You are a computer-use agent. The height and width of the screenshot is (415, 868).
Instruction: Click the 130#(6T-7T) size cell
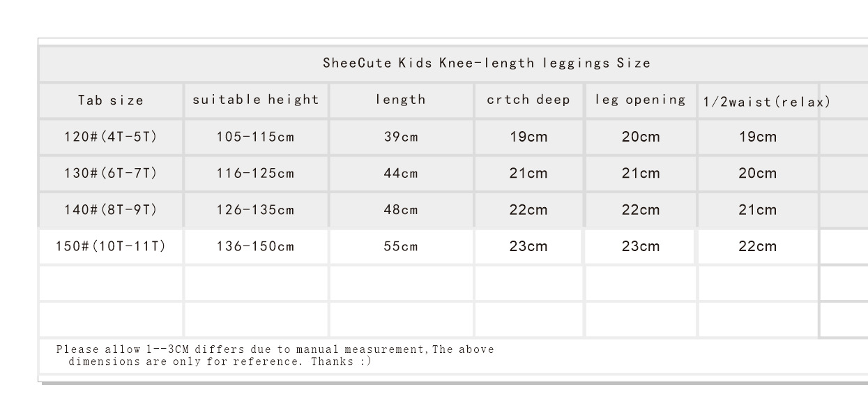coord(111,173)
